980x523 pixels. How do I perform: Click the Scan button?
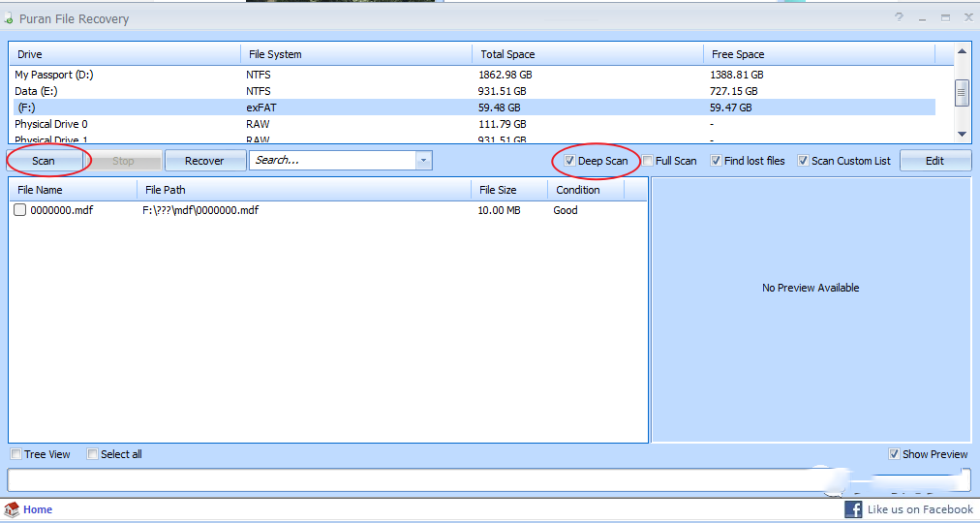pos(44,161)
